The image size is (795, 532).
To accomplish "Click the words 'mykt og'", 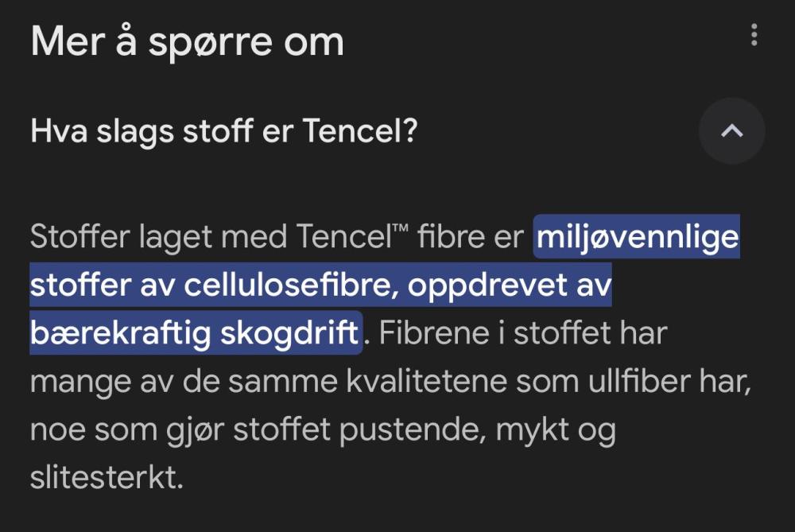I will 556,430.
